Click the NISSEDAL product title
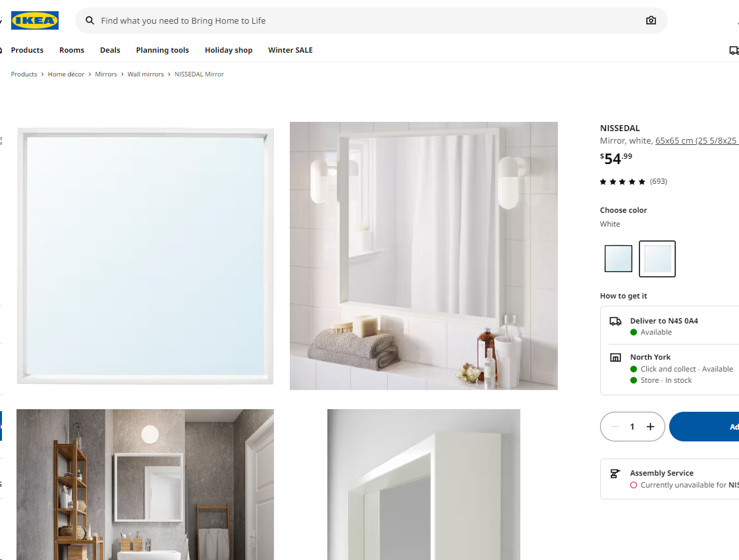The image size is (739, 560). click(x=620, y=128)
